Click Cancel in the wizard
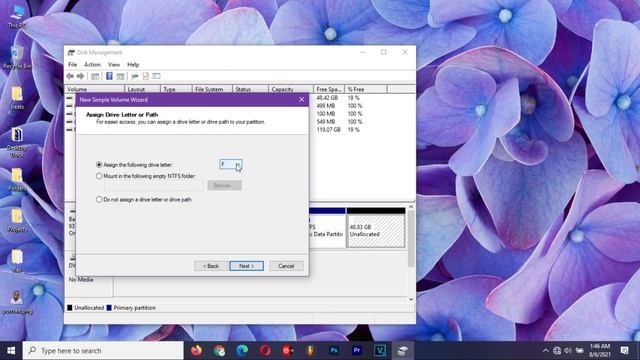The height and width of the screenshot is (360, 640). [x=286, y=266]
